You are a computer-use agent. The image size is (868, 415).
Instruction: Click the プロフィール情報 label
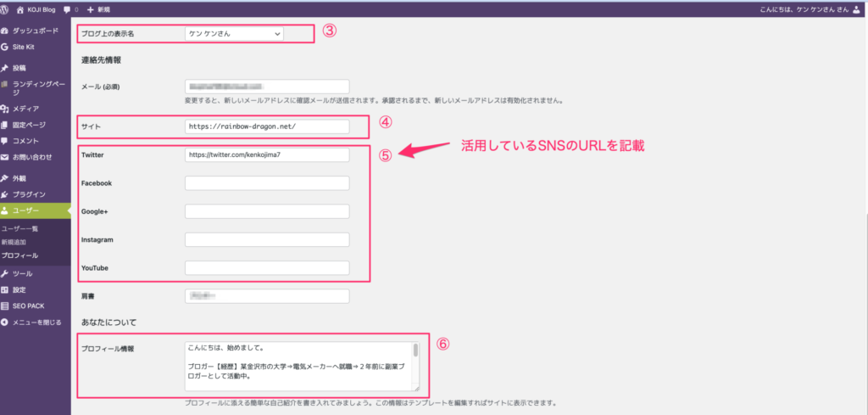pos(108,349)
